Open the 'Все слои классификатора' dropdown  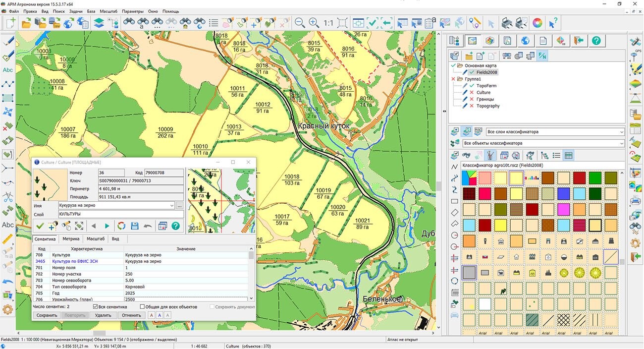pos(621,132)
